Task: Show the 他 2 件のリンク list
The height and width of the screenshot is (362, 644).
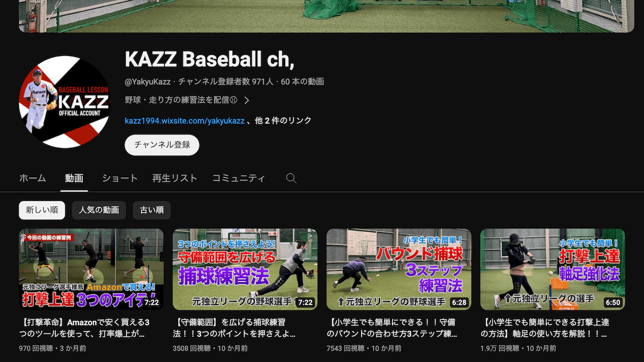Action: [x=283, y=120]
